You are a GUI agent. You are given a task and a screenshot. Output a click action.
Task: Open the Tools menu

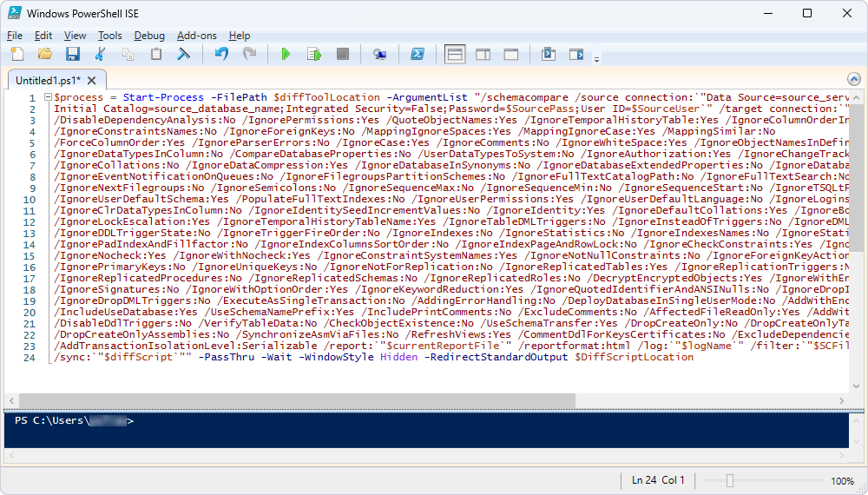point(109,36)
